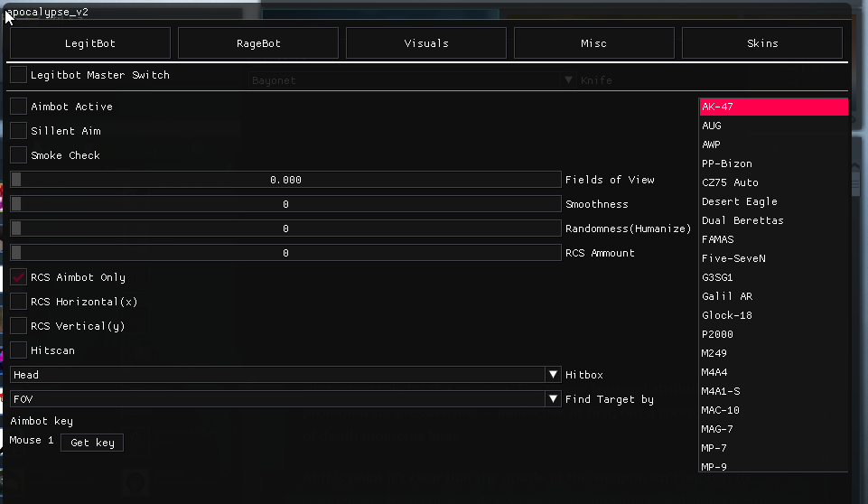868x504 pixels.
Task: Pick M4A1-S from the weapon list
Action: [x=721, y=391]
